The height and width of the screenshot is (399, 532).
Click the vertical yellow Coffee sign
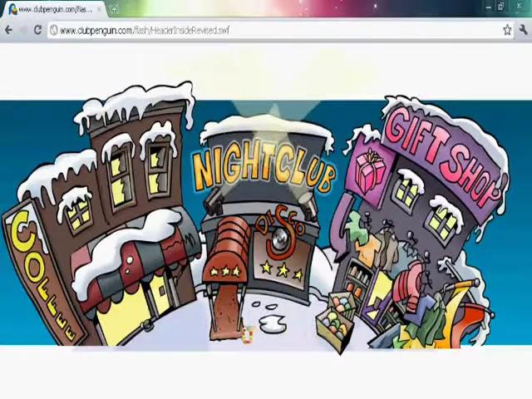coord(42,275)
